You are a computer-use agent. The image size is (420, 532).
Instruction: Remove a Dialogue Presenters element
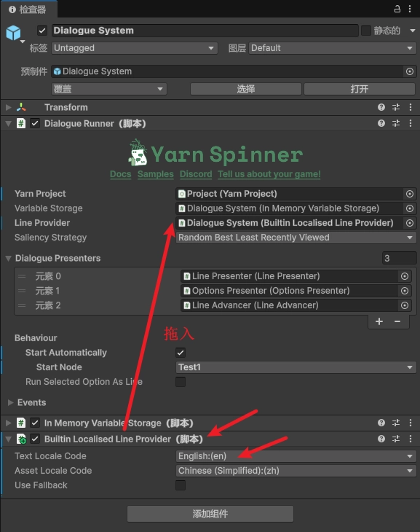tap(397, 321)
